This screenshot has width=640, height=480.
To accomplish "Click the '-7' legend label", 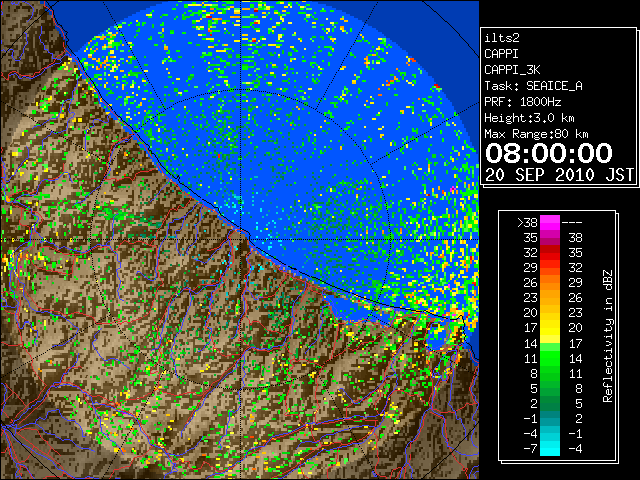I will click(531, 449).
